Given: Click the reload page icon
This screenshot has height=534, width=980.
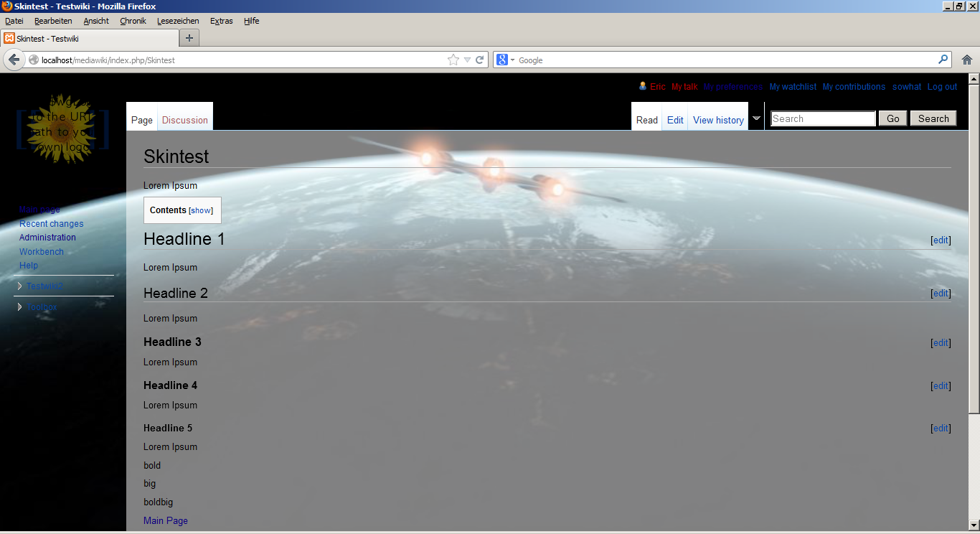Looking at the screenshot, I should [480, 60].
